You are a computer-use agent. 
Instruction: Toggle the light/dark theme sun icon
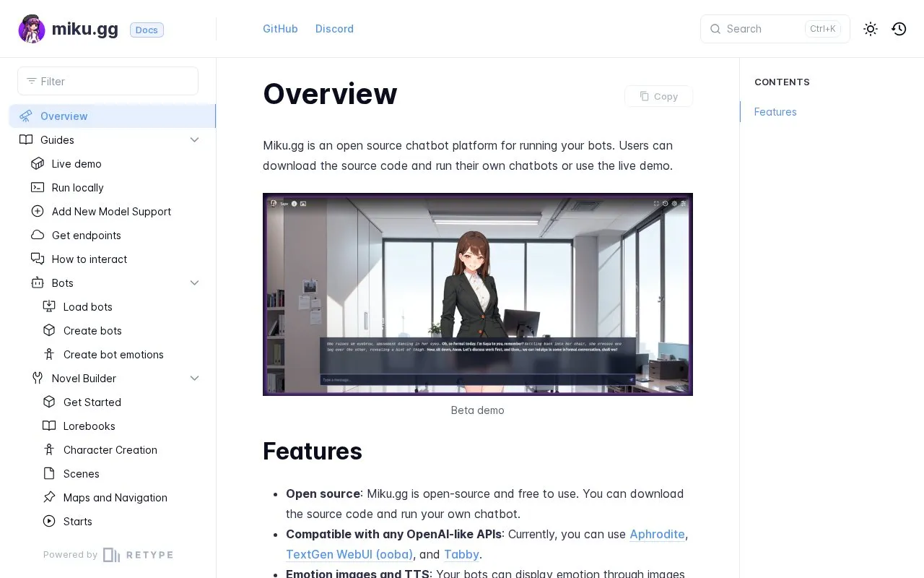point(871,29)
